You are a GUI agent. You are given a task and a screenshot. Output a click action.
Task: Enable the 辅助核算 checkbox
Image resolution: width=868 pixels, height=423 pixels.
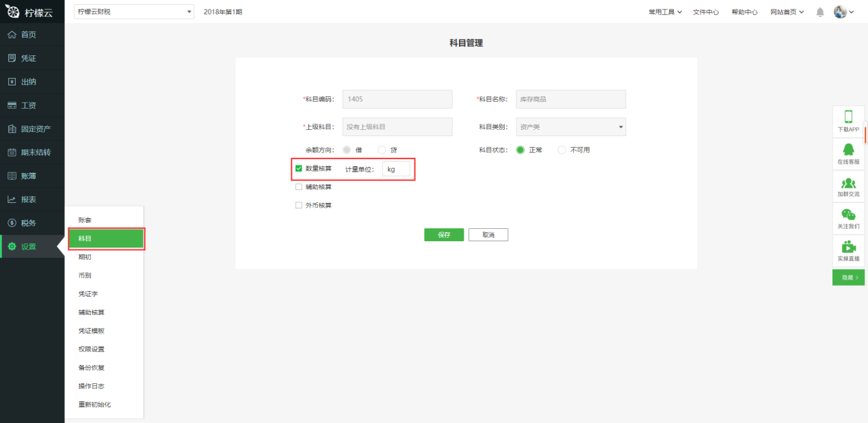point(298,187)
